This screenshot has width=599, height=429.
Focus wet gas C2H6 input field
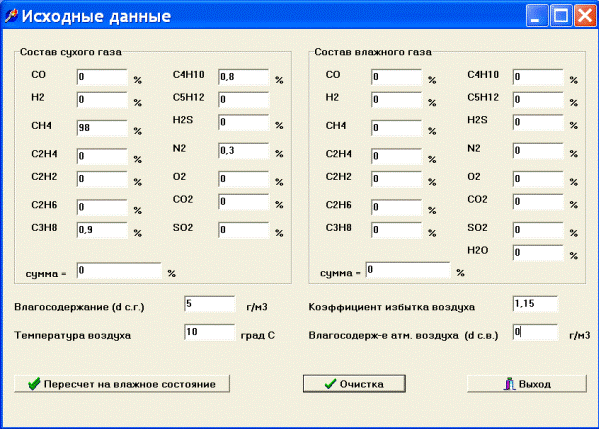pos(397,207)
